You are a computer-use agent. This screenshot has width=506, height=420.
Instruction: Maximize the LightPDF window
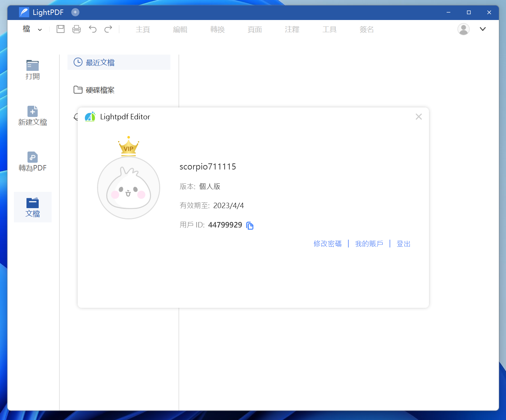(469, 12)
